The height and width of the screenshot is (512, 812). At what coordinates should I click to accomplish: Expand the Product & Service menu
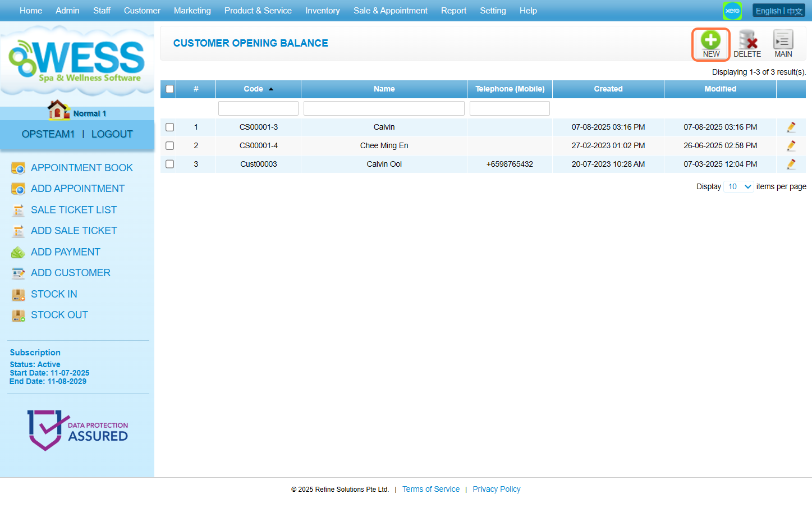(258, 11)
